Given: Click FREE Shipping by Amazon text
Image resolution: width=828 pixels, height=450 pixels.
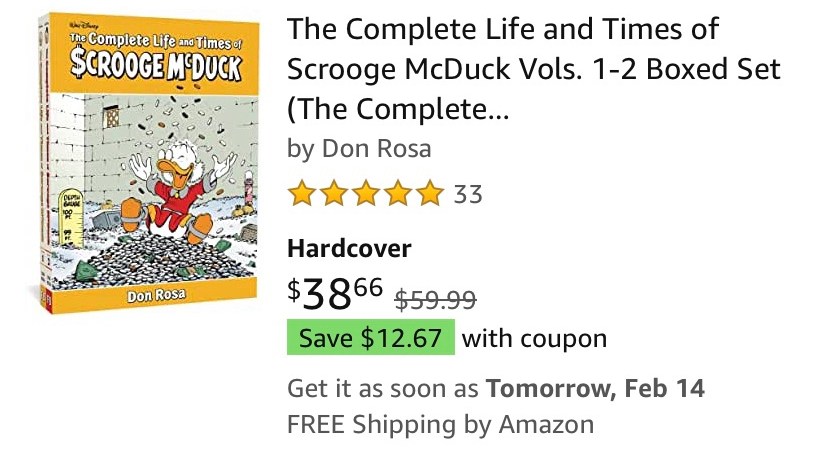Looking at the screenshot, I should [440, 424].
